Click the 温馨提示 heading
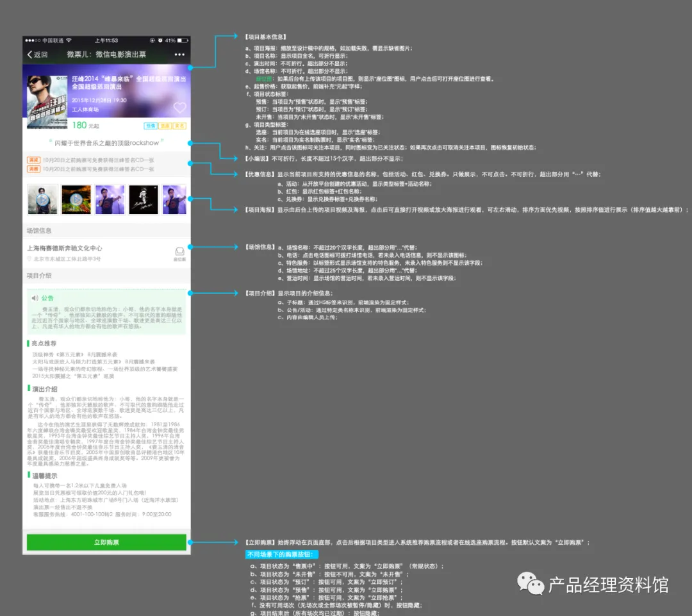This screenshot has height=616, width=692. (x=45, y=476)
